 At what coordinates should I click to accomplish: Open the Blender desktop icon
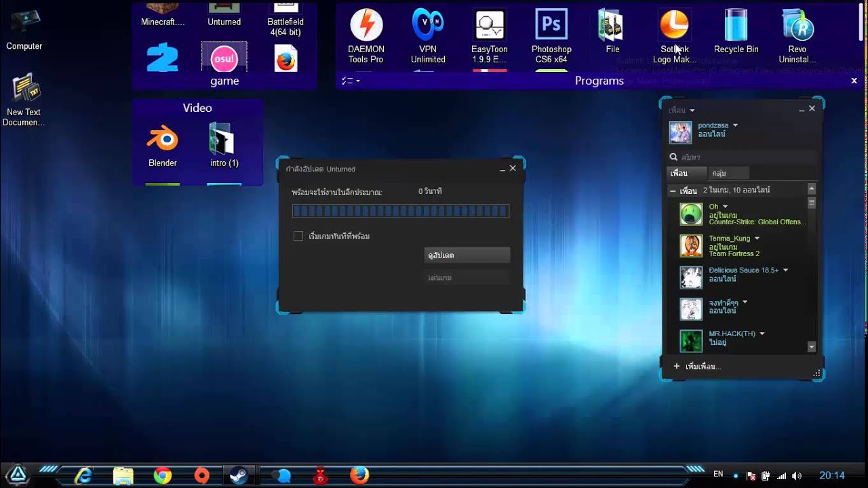coord(163,146)
